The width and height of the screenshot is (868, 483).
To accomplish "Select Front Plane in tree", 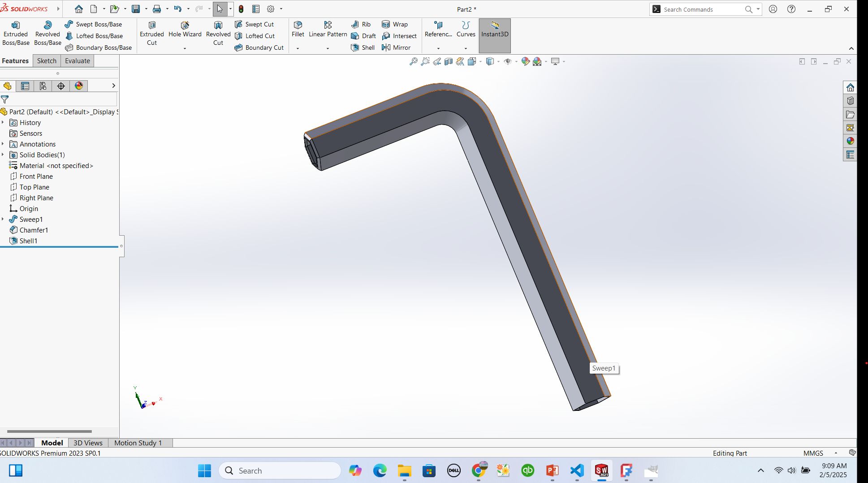I will (x=36, y=177).
